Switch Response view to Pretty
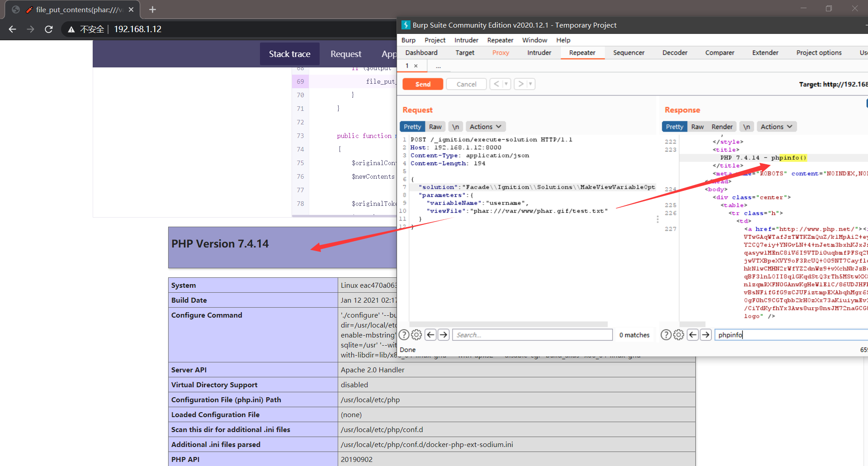Screen dimensions: 868x466 (x=675, y=127)
